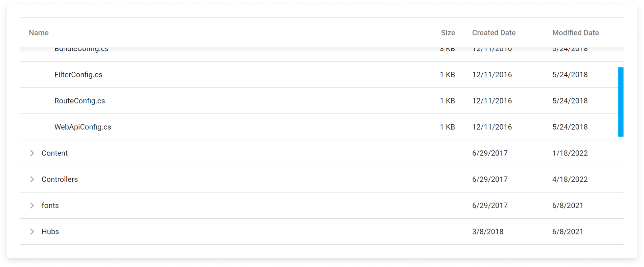Select the Hubs folder name
The height and width of the screenshot is (267, 644).
click(x=50, y=231)
